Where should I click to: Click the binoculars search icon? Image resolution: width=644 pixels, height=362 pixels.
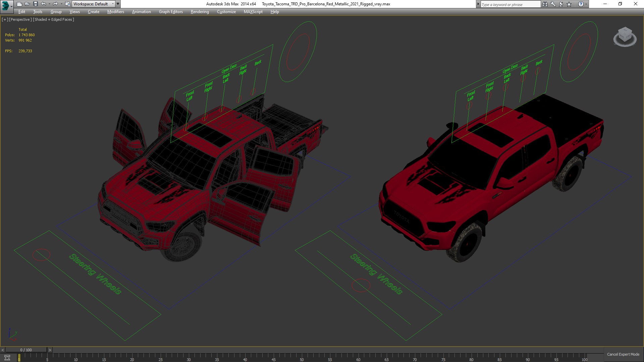point(545,4)
